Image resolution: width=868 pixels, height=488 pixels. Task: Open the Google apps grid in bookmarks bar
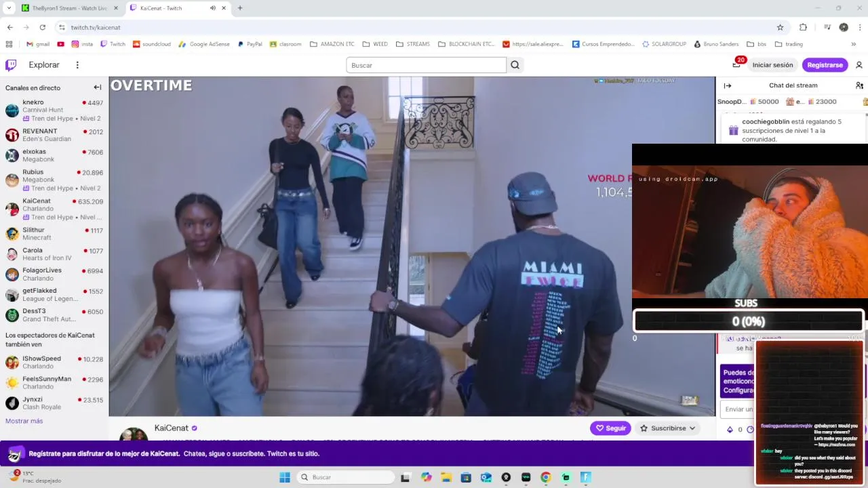[9, 44]
